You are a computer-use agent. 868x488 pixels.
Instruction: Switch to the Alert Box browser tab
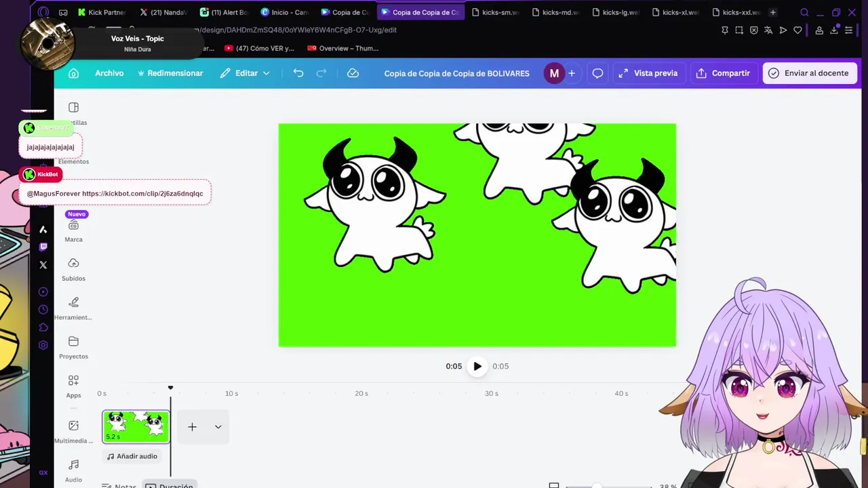pyautogui.click(x=224, y=12)
